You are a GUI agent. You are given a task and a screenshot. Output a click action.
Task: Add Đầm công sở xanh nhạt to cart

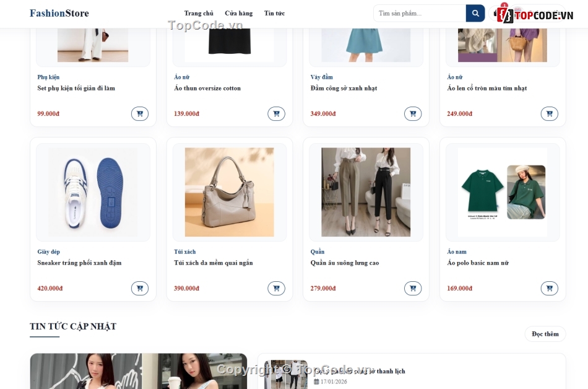coord(413,113)
